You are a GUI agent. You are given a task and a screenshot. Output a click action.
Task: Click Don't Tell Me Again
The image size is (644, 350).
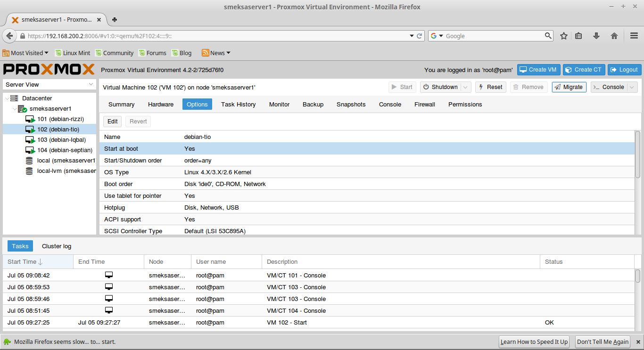(x=603, y=342)
